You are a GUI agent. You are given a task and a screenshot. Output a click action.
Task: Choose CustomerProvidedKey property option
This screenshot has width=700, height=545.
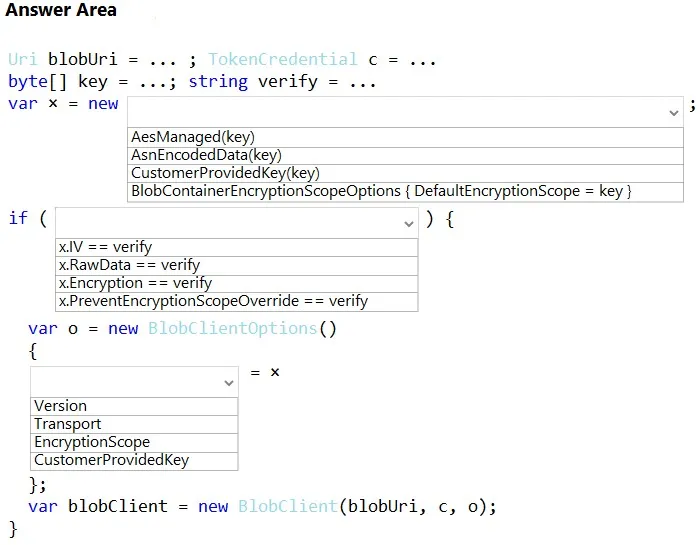tap(134, 461)
